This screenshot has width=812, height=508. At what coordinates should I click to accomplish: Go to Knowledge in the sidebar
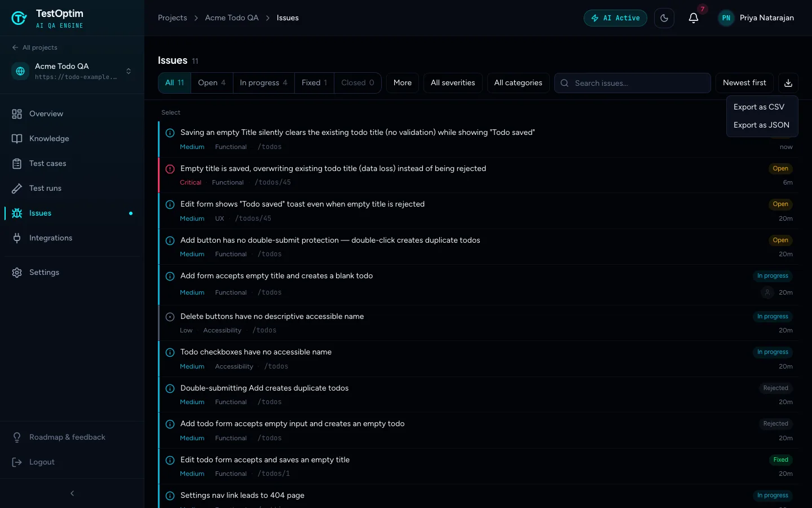[72, 139]
